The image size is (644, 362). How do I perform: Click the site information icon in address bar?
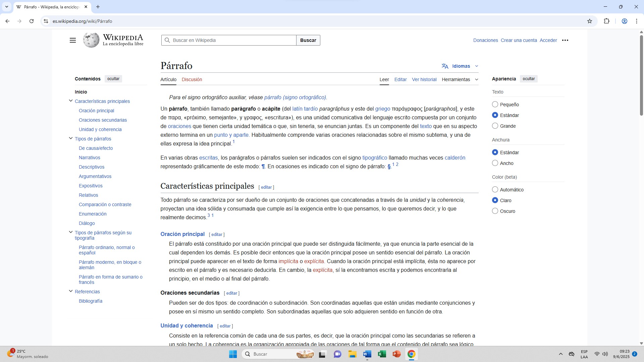(x=46, y=21)
